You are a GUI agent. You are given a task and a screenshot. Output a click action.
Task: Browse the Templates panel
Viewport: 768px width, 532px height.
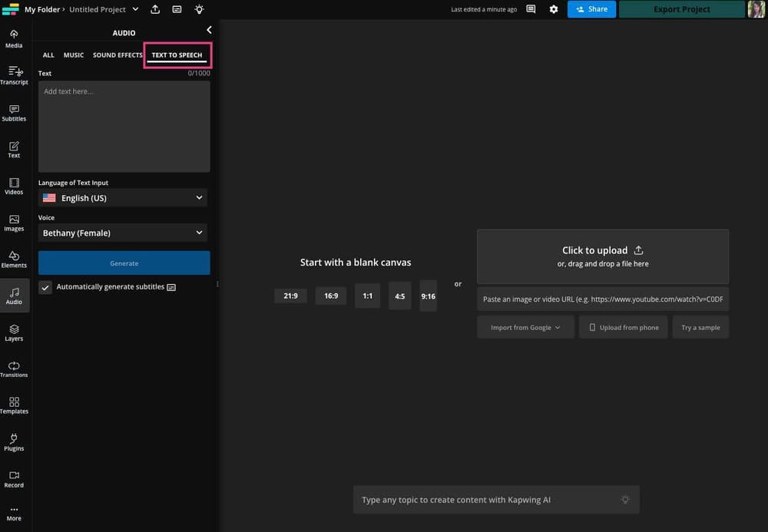[14, 406]
